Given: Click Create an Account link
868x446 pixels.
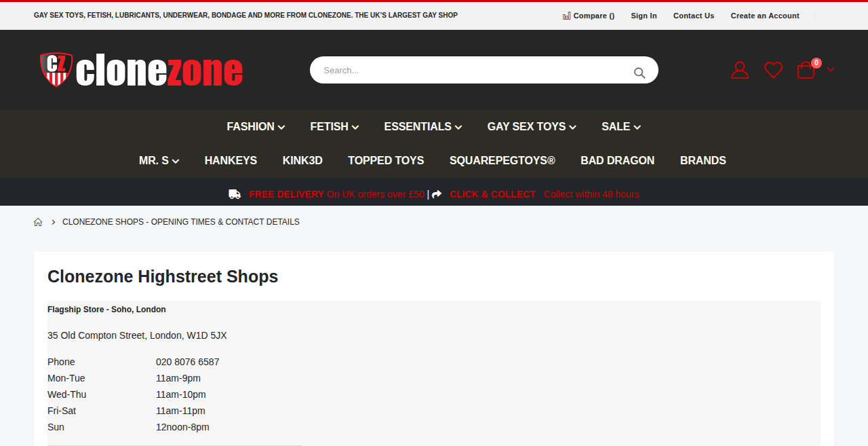Looking at the screenshot, I should 765,16.
